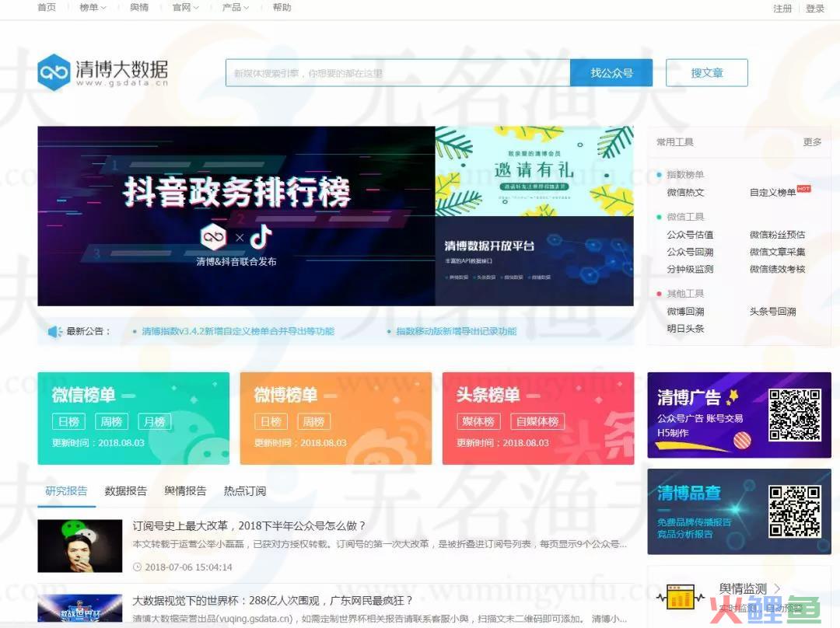Open 微信粉丝预估 tool

tap(777, 235)
